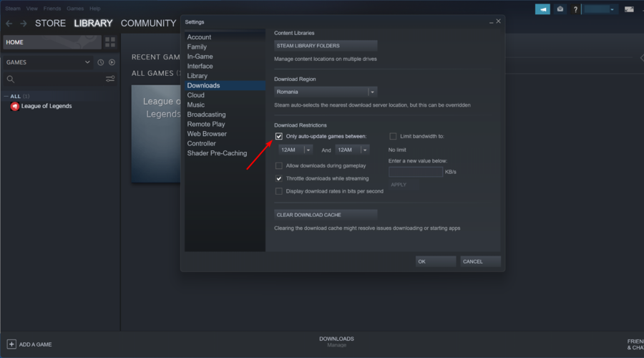Viewport: 644px width, 358px height.
Task: Select Shader Pre-Caching settings category
Action: [x=225, y=153]
